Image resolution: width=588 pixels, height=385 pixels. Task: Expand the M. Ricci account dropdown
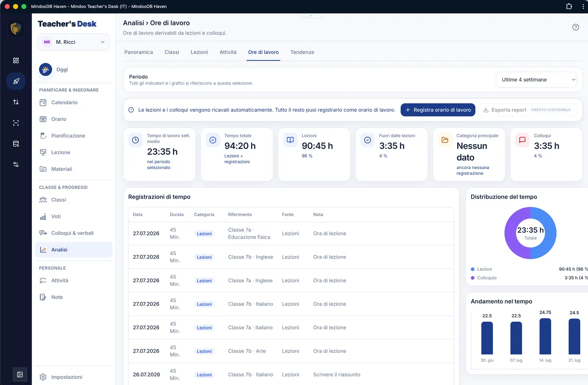(x=73, y=42)
